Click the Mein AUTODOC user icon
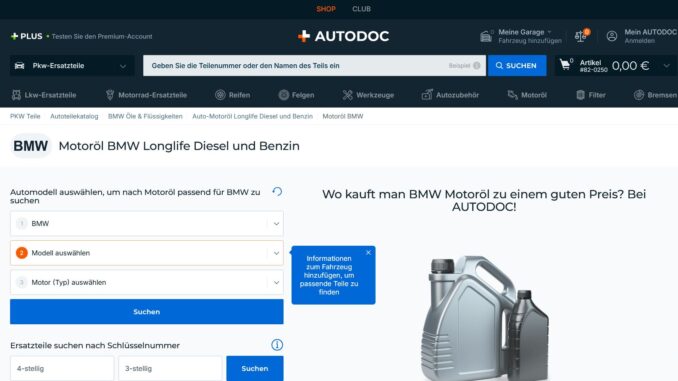The height and width of the screenshot is (381, 678). pyautogui.click(x=611, y=36)
